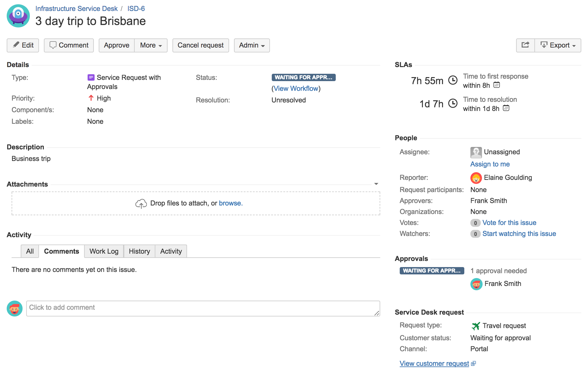Click Elaine Goulding's reporter avatar
This screenshot has width=588, height=375.
coord(476,178)
